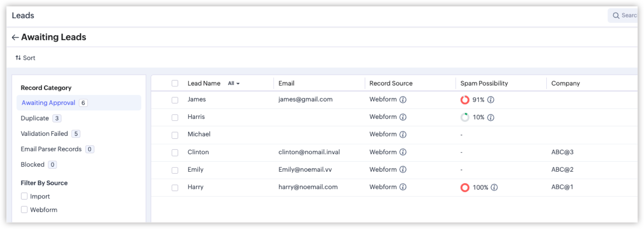The height and width of the screenshot is (229, 644).
Task: Click James's 91% spam possibility ring
Action: coord(465,100)
